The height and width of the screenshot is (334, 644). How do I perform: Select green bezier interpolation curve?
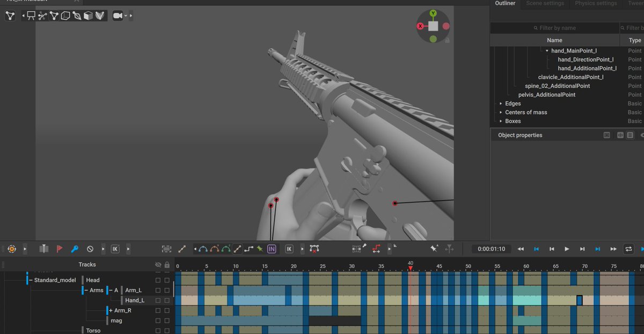tap(226, 249)
